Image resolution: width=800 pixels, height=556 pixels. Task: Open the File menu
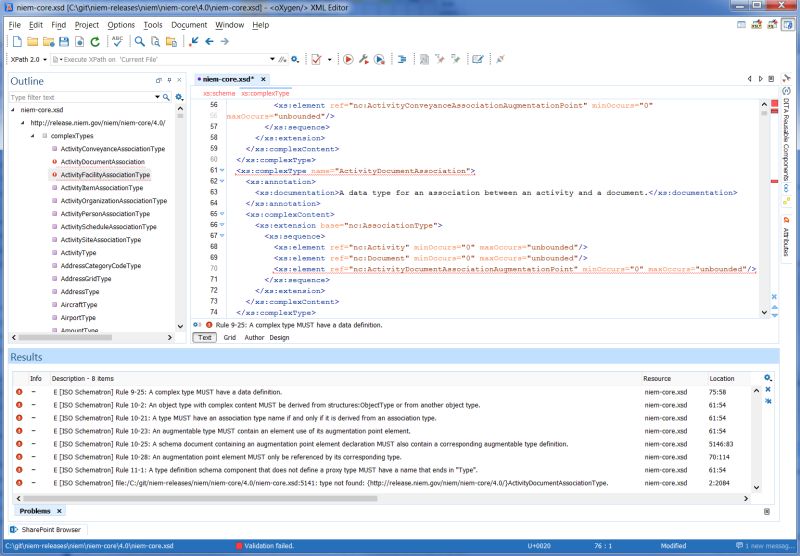(x=14, y=25)
